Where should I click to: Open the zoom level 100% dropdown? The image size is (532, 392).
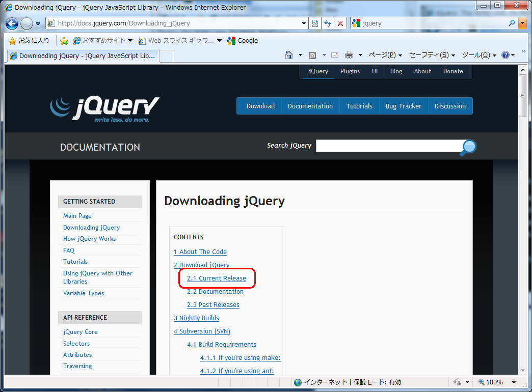tap(514, 382)
